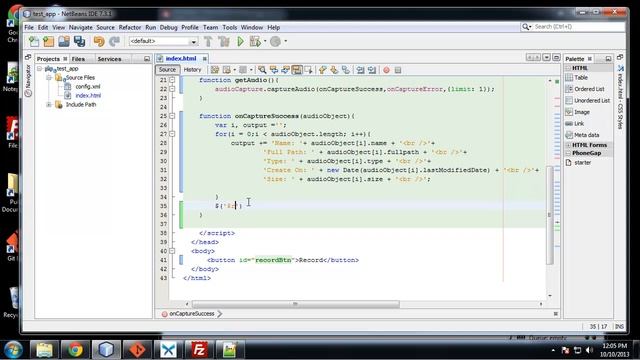This screenshot has width=640, height=360.
Task: Click Find Previous Occurrence icon
Action: tap(274, 70)
